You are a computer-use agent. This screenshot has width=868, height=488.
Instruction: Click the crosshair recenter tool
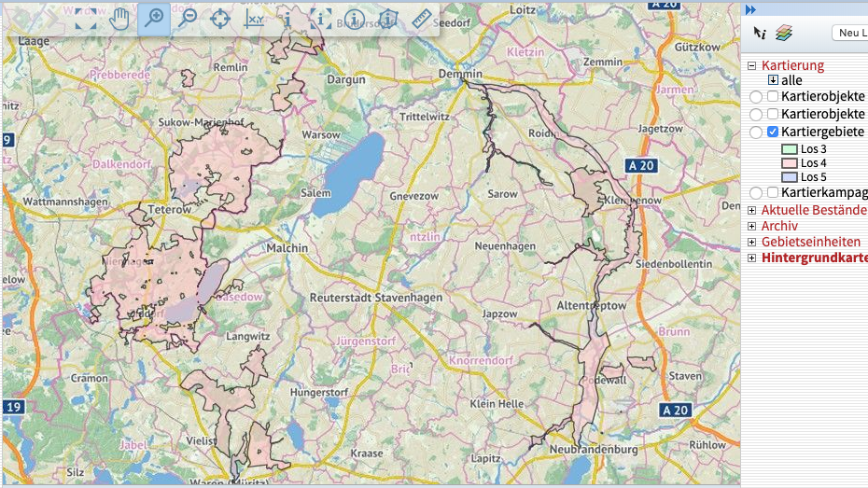coord(220,20)
